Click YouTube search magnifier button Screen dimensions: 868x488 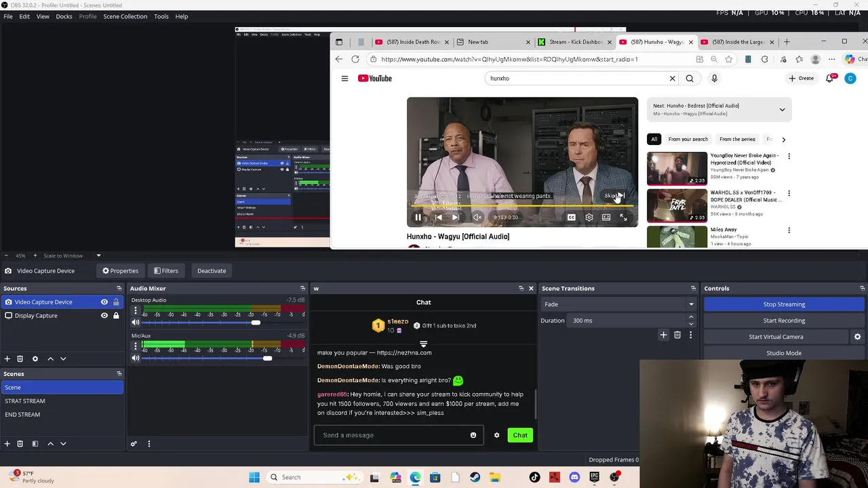690,78
